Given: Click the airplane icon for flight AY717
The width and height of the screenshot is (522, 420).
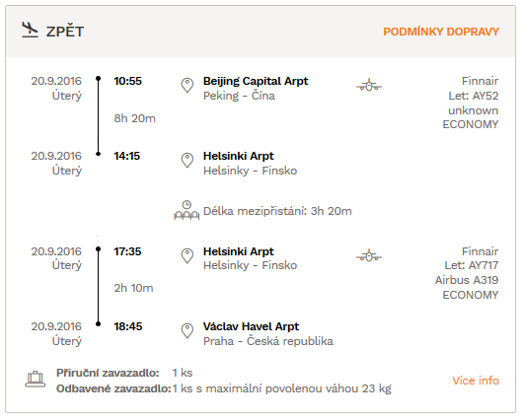Looking at the screenshot, I should pos(369,255).
